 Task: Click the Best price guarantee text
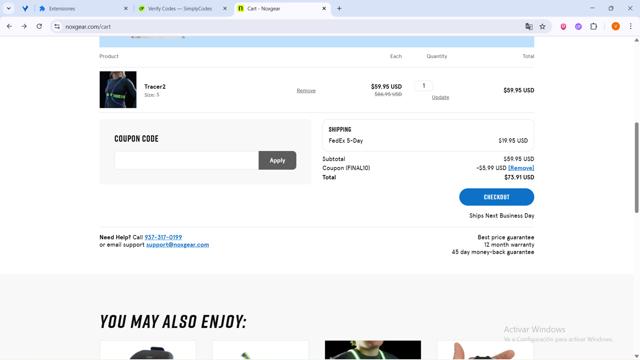click(x=506, y=237)
